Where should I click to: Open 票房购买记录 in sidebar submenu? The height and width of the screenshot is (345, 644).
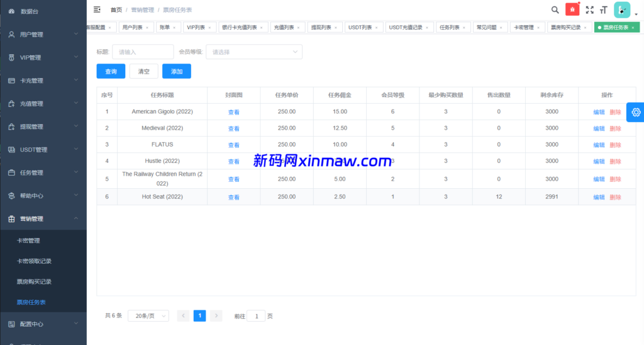click(34, 281)
